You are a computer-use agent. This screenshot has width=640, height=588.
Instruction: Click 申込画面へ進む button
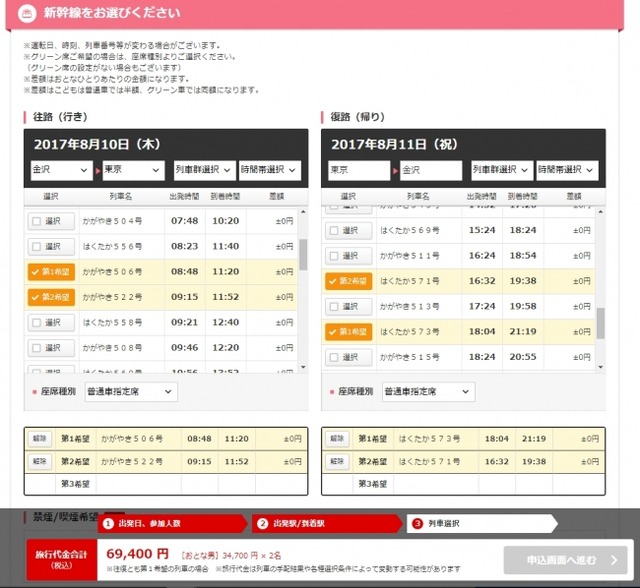565,560
